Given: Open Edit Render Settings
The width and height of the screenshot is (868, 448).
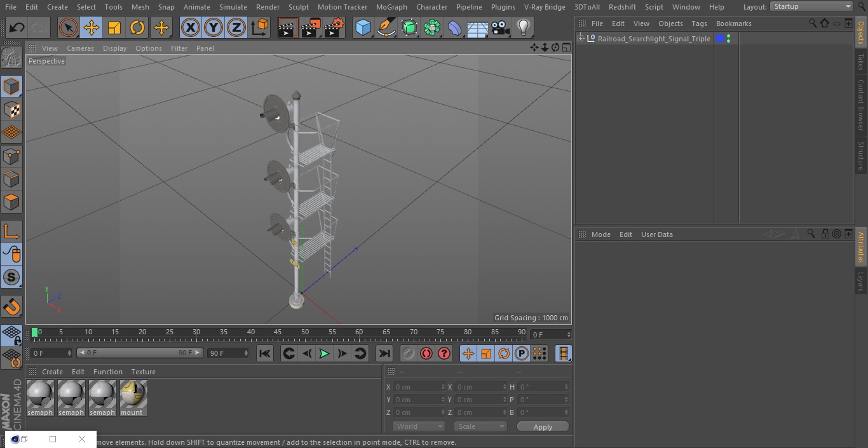Looking at the screenshot, I should [334, 27].
